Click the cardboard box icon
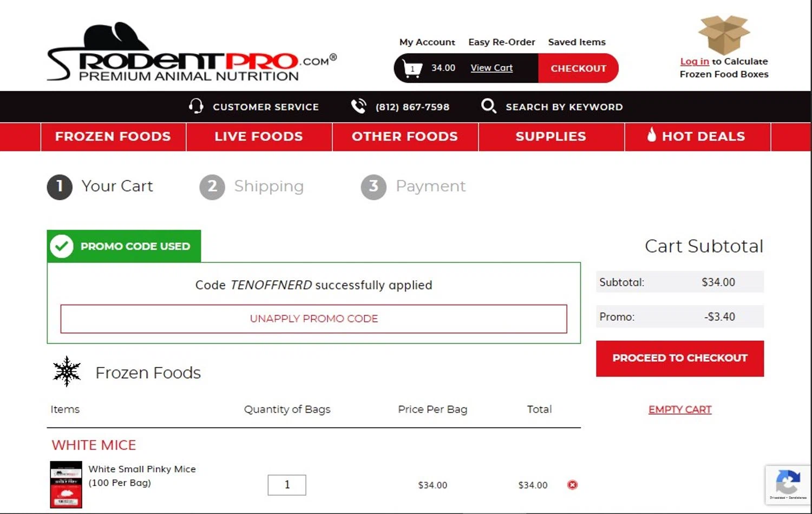812x514 pixels. point(724,34)
